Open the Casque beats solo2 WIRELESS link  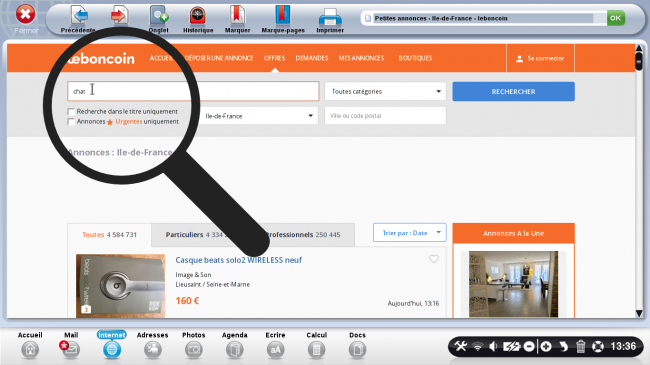238,260
